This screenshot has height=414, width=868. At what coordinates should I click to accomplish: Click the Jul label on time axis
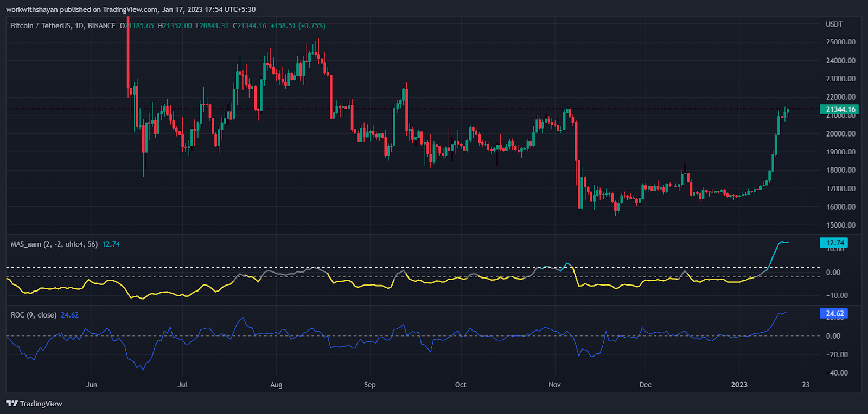point(182,385)
